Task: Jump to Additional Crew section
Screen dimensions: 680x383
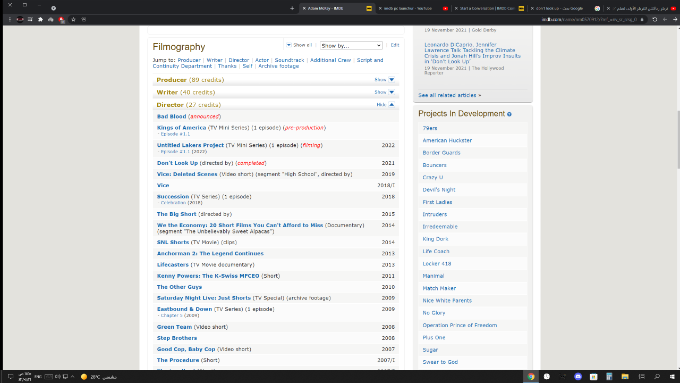Action: [330, 60]
